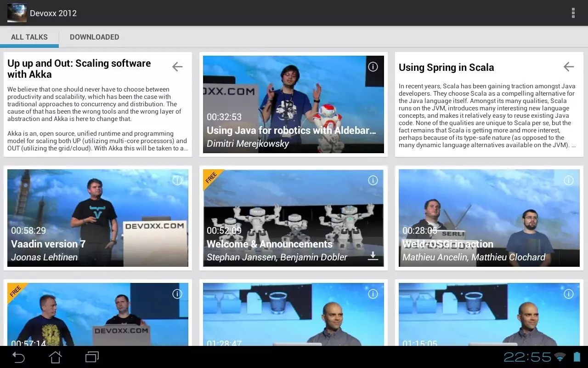The width and height of the screenshot is (588, 368).
Task: Click the Using Spring in Scala title
Action: (447, 67)
